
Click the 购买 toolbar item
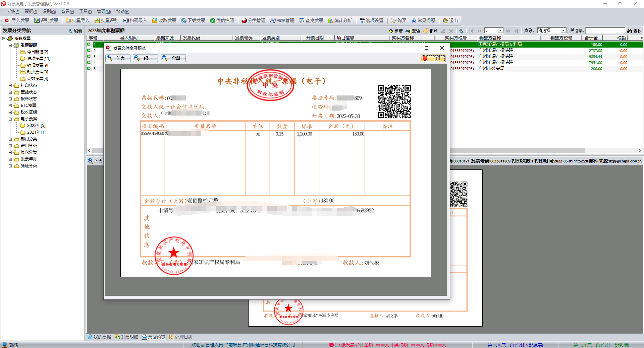coord(398,20)
